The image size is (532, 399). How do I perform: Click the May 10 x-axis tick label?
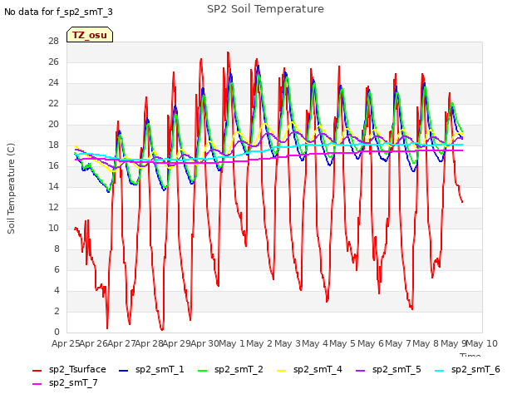point(482,343)
